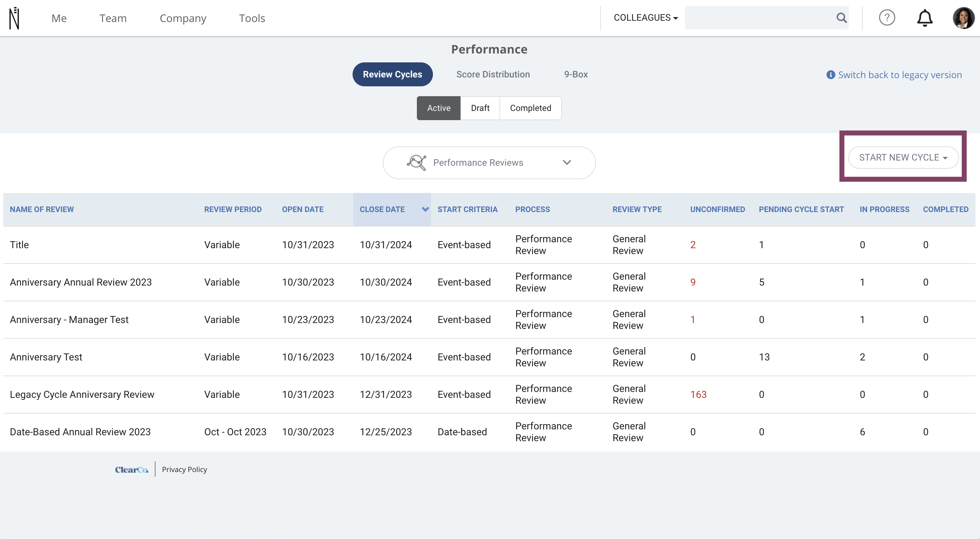Sort by Completed column header
Screen dimensions: 980x539
click(945, 209)
